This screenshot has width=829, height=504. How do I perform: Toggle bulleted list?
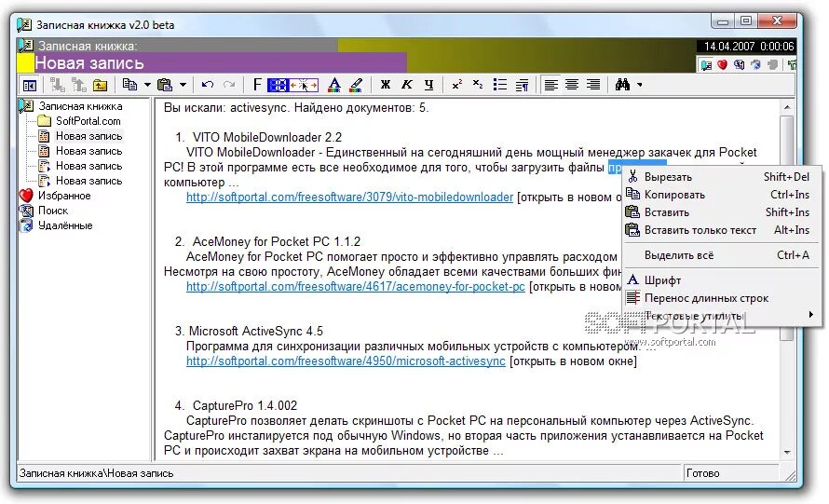tap(499, 85)
